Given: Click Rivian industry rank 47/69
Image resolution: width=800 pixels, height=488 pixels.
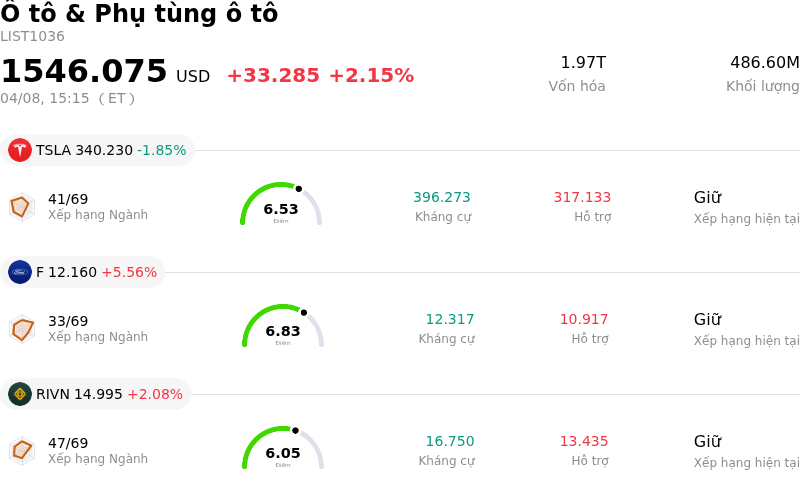Looking at the screenshot, I should coord(68,443).
